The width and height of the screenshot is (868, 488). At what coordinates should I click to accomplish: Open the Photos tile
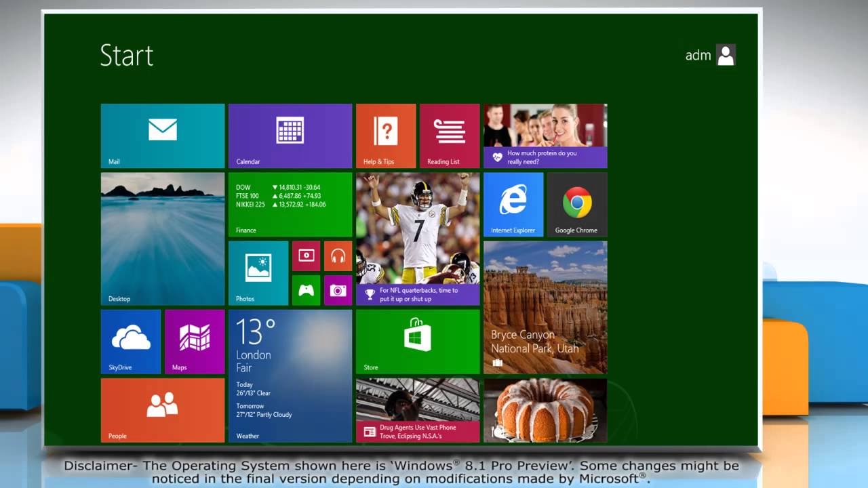click(x=258, y=273)
